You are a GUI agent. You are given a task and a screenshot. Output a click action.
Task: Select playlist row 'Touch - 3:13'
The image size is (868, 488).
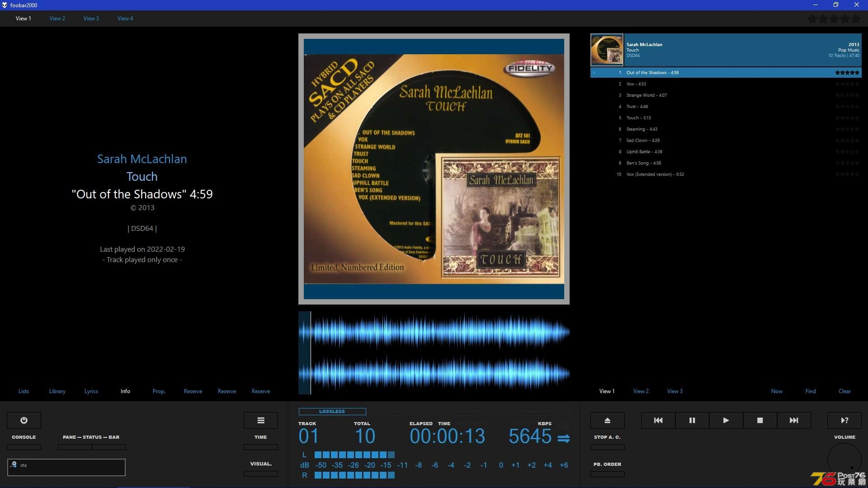point(726,117)
